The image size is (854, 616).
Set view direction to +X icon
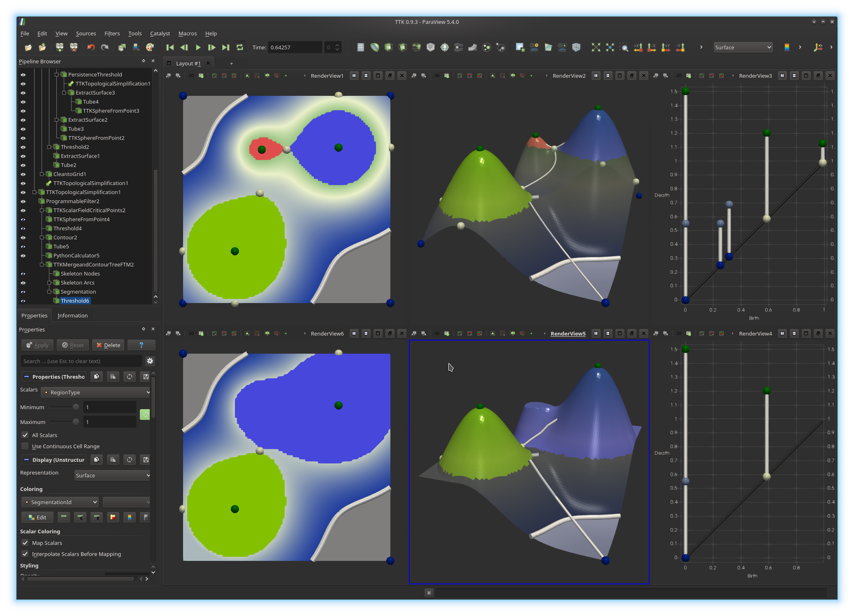(638, 47)
